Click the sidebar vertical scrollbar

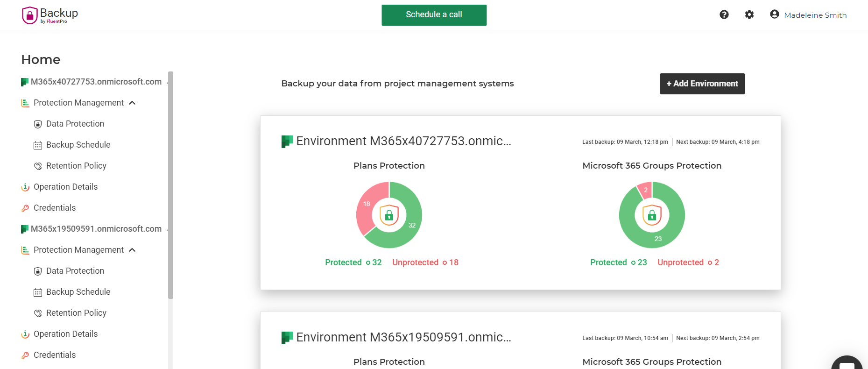click(170, 185)
